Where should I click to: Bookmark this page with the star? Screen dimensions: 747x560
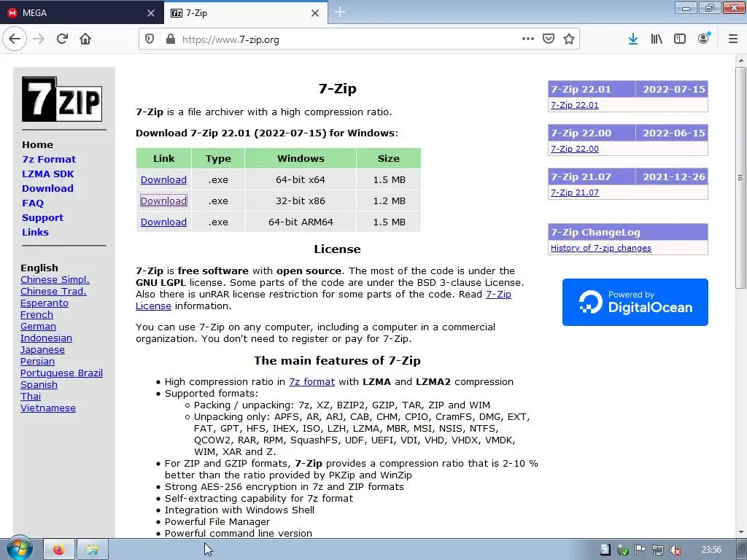(x=569, y=39)
